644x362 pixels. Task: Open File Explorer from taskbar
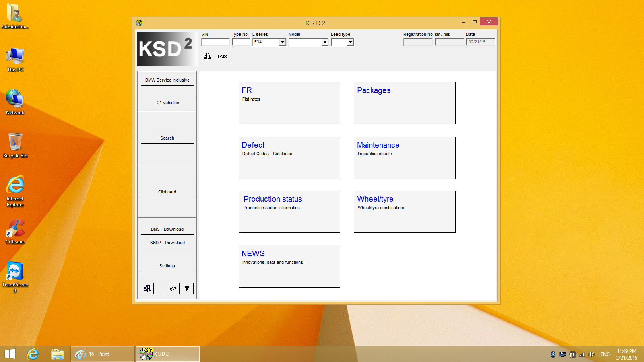coord(58,354)
